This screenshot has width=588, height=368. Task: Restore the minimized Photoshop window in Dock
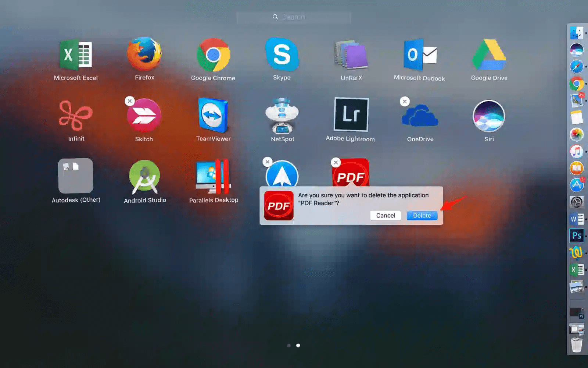click(577, 312)
